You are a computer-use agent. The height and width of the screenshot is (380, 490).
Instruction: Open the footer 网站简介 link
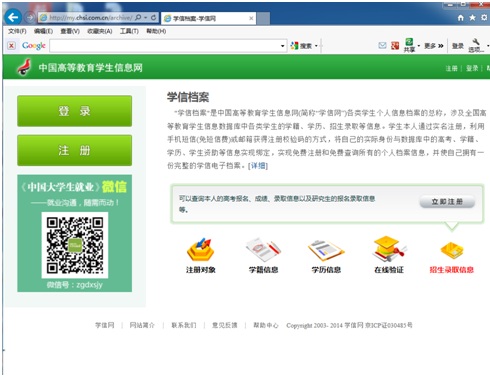tap(142, 325)
